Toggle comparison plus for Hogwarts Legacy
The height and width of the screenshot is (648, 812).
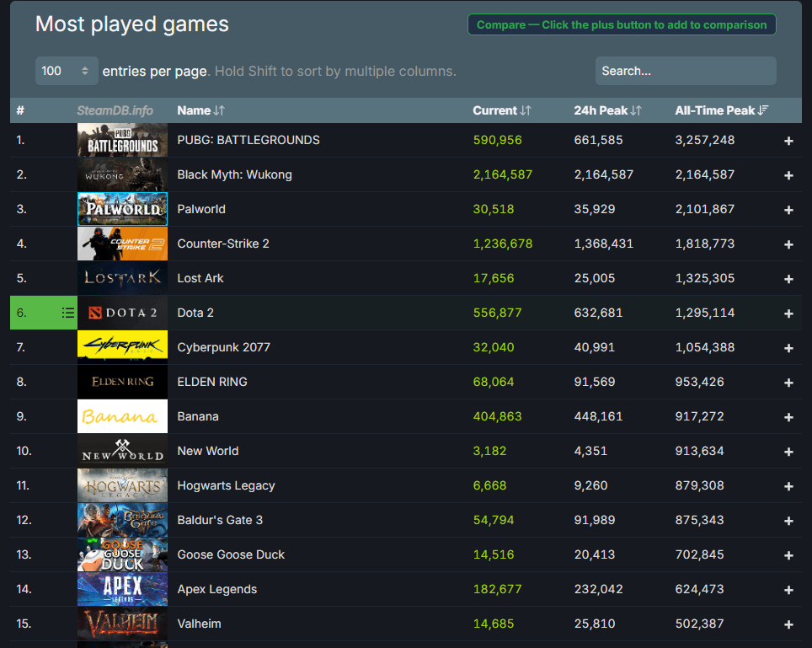point(788,486)
